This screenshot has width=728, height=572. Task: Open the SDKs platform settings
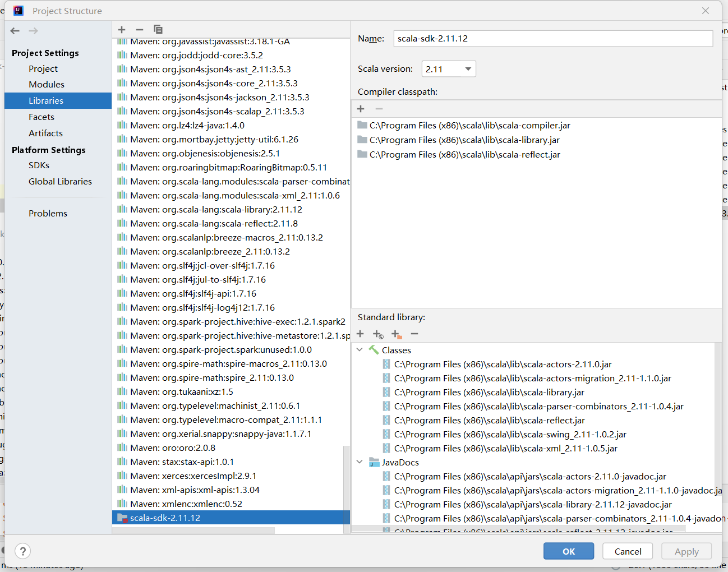click(39, 165)
